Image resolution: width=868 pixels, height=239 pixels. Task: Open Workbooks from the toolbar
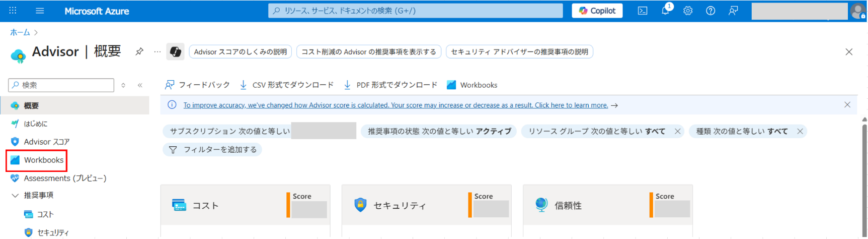[472, 85]
